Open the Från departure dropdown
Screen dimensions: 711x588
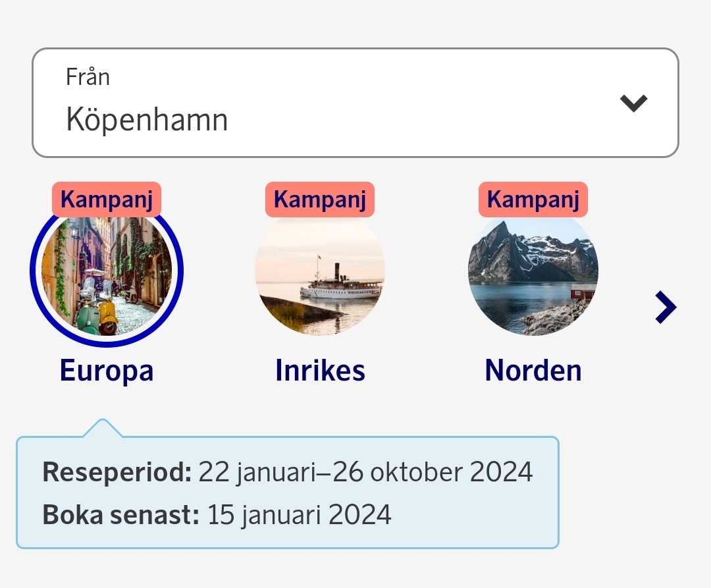coord(355,102)
